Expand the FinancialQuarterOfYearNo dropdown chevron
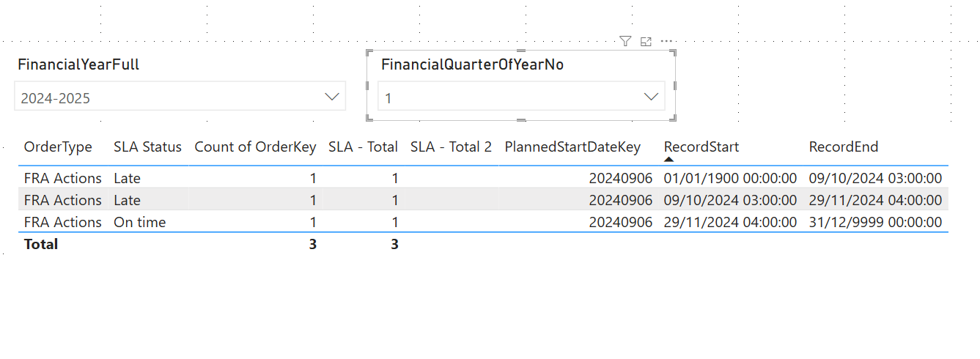 (x=651, y=97)
